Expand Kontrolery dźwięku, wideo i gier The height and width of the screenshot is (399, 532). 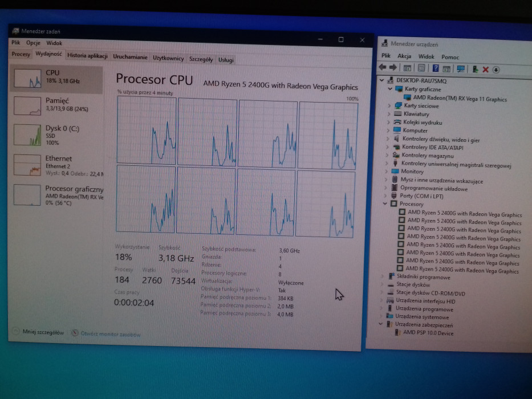coord(388,139)
